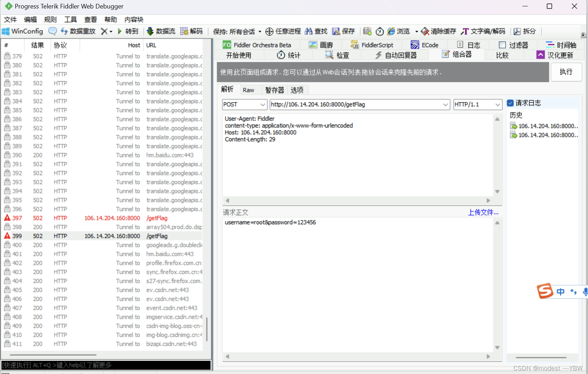The image size is (588, 374).
Task: Switch to the 日志 tab
Action: coord(469,45)
